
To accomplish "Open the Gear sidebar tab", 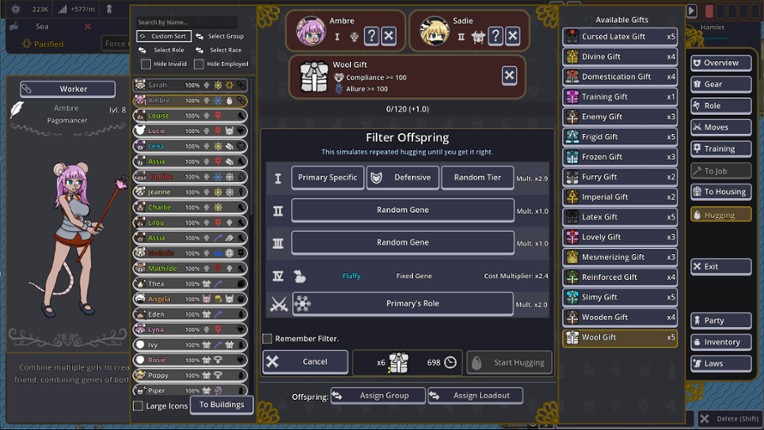I will click(721, 84).
